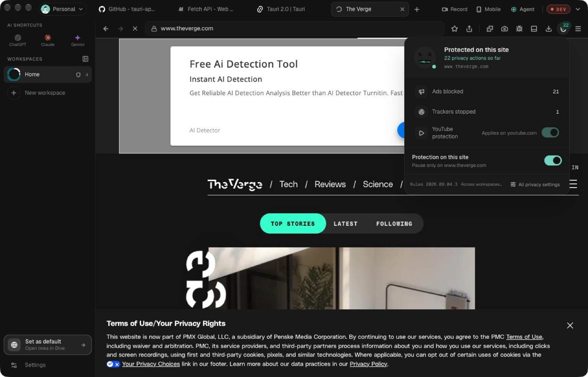Switch to the GitHub tauri-apps tab
The width and height of the screenshot is (588, 377).
click(x=127, y=9)
